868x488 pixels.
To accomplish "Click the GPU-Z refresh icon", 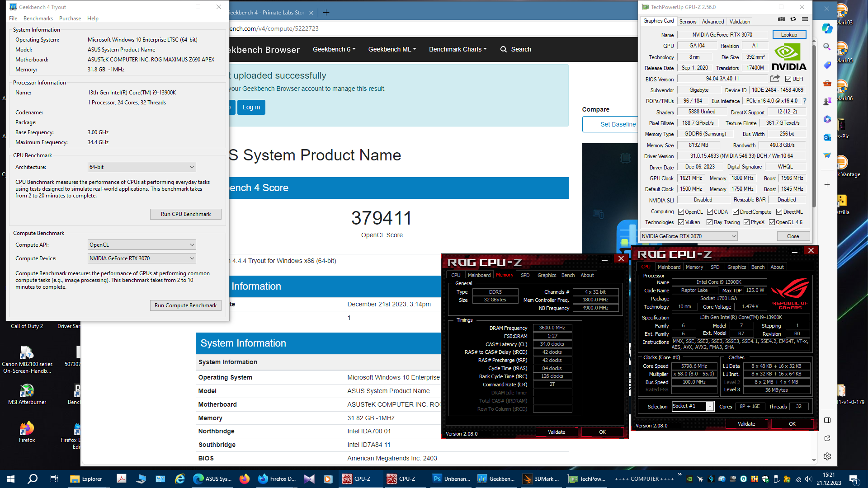I will tap(793, 19).
